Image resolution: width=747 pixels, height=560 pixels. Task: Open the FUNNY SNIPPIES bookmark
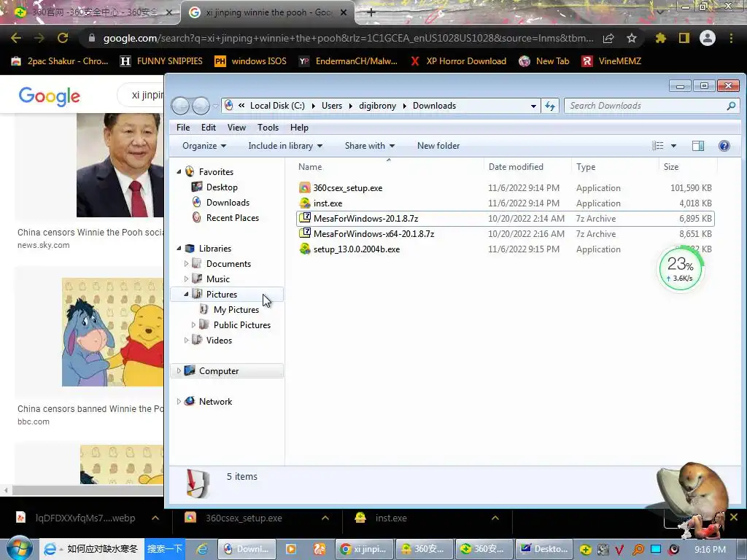[x=161, y=61]
